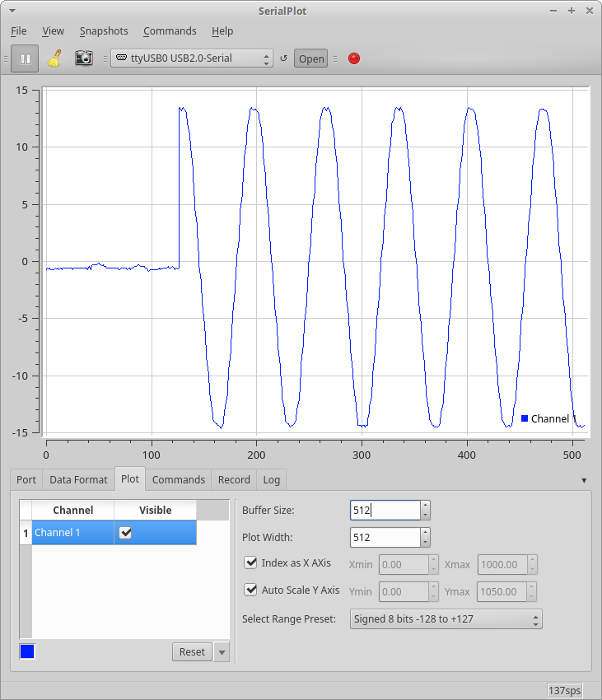
Task: Switch to the Data Format tab
Action: pos(78,479)
